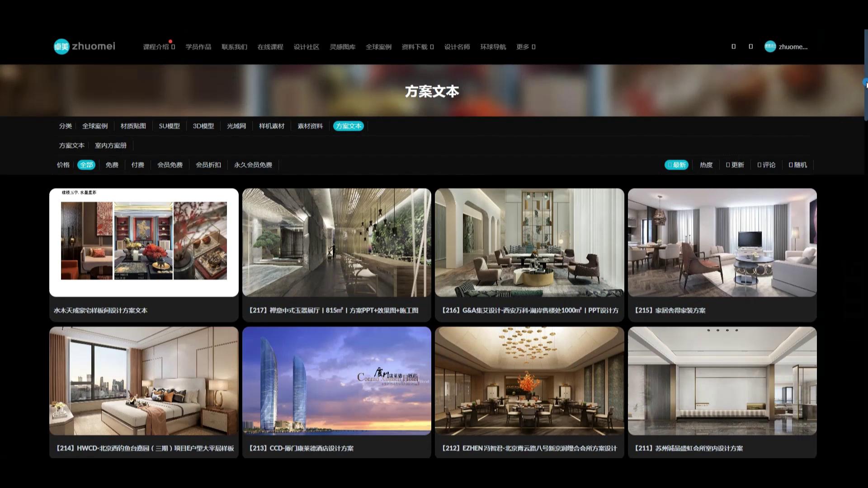This screenshot has width=868, height=488.
Task: Open the 厦门康莱德酒店 project thumbnail
Action: pyautogui.click(x=336, y=380)
